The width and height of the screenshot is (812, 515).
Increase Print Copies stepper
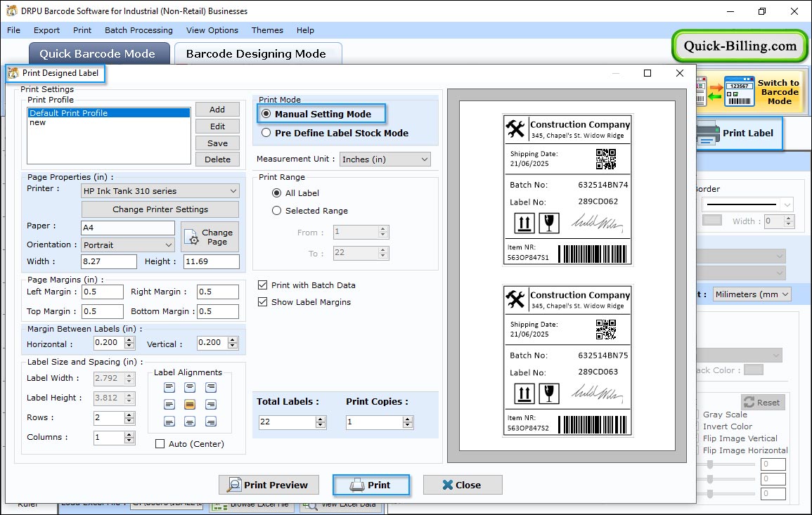pos(408,419)
